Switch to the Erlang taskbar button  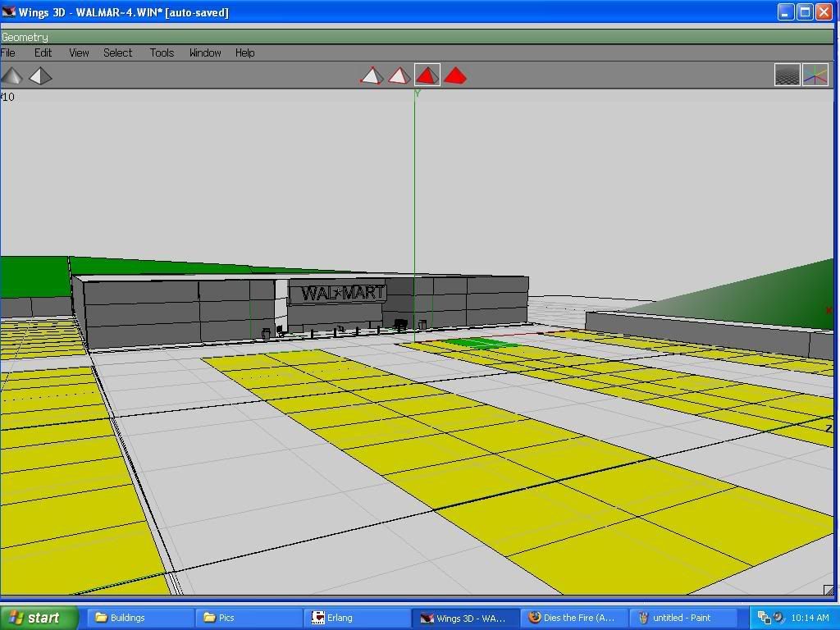tap(358, 618)
